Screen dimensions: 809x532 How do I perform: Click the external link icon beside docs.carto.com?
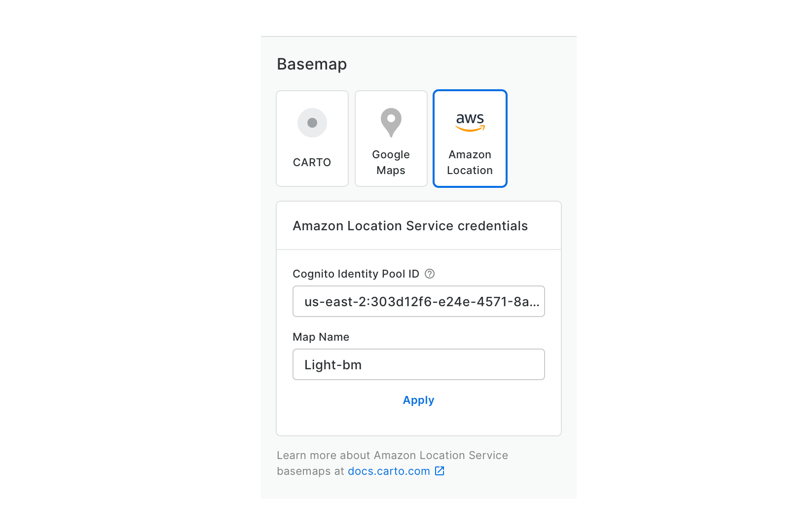440,471
